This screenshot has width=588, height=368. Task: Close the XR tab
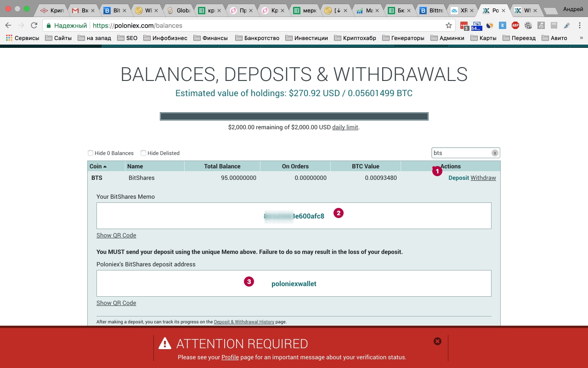click(471, 10)
